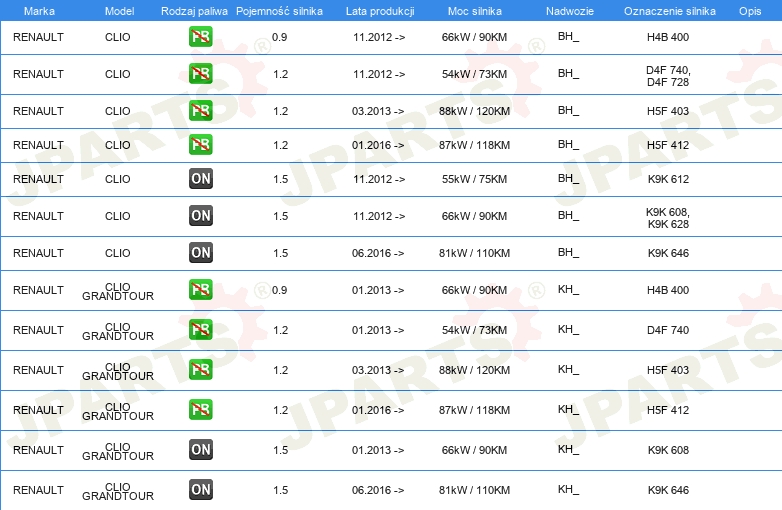
Task: Click petrol icon in H4B 400 BH_ row
Action: coord(200,37)
